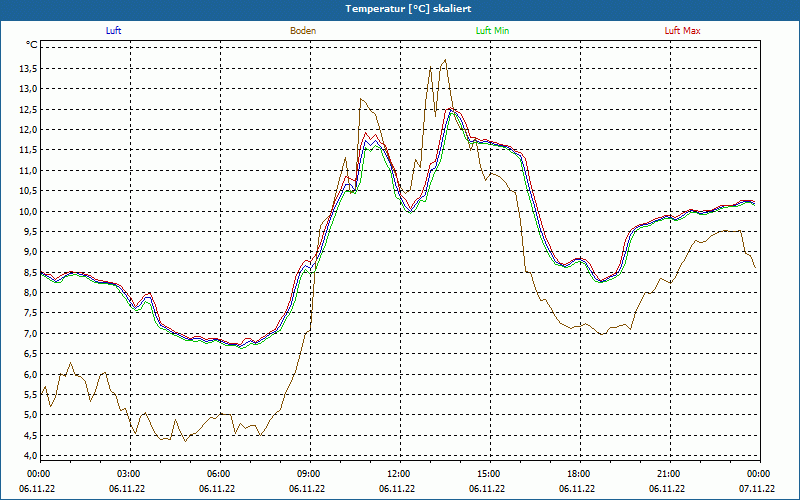The image size is (800, 500).
Task: Click the 12,5 y-axis value
Action: (x=29, y=109)
